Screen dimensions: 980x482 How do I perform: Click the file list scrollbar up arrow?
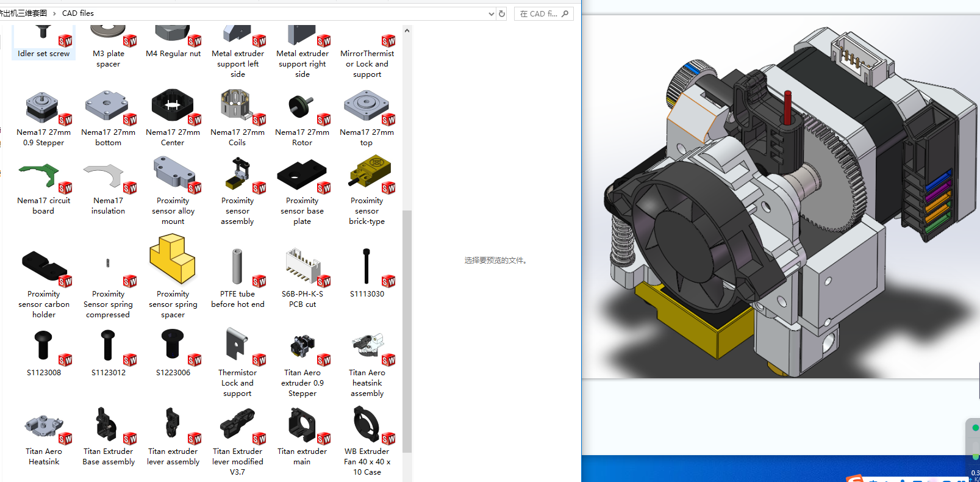pos(407,31)
